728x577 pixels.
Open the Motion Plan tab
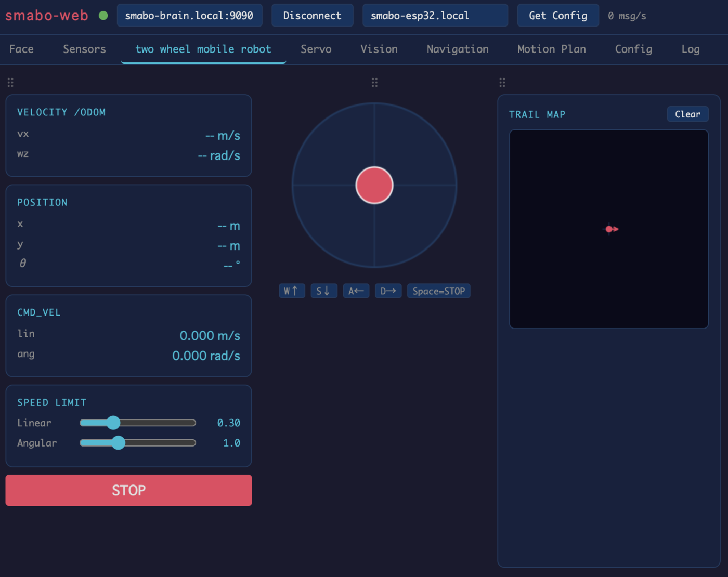(552, 49)
